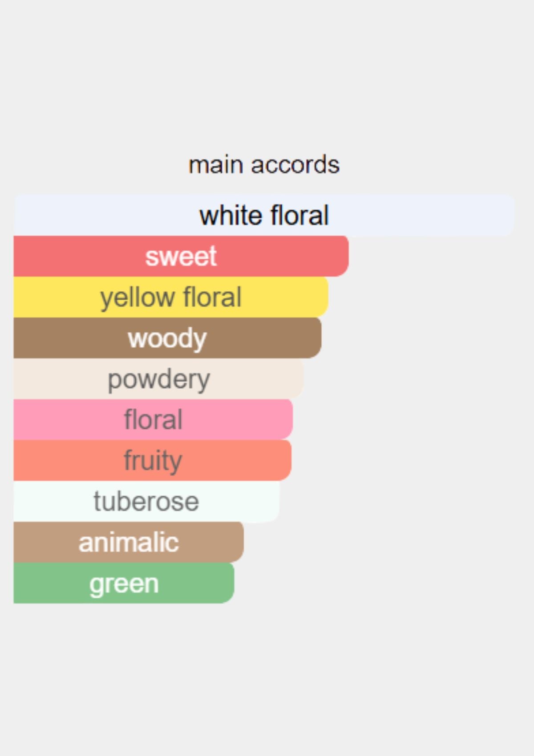Click the 'woody' text label

click(x=167, y=339)
